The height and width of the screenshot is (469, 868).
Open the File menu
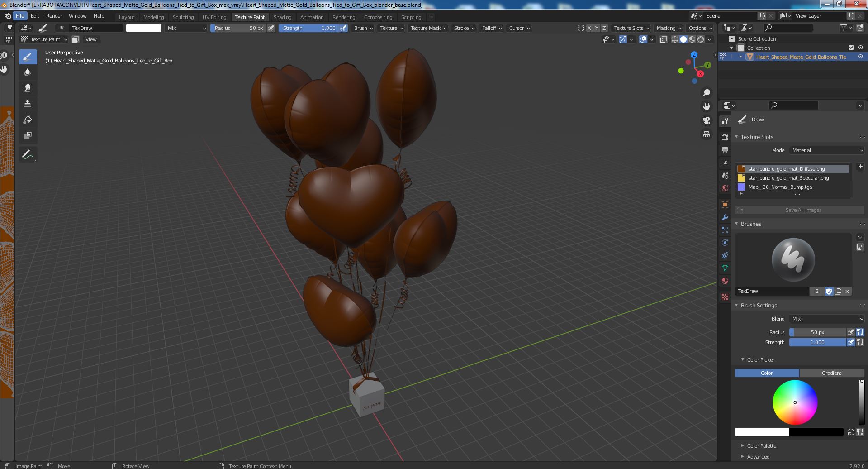(20, 16)
